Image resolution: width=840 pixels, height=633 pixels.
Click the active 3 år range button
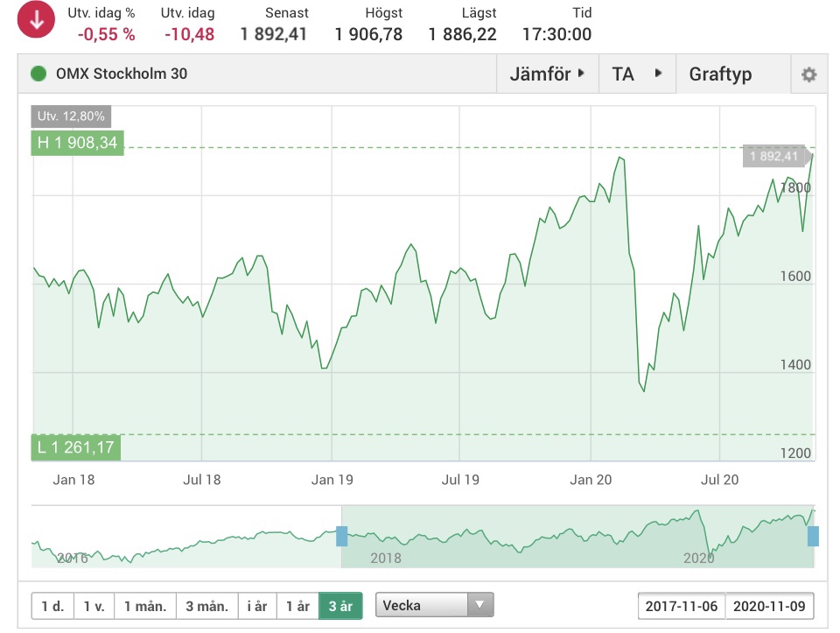pos(340,606)
